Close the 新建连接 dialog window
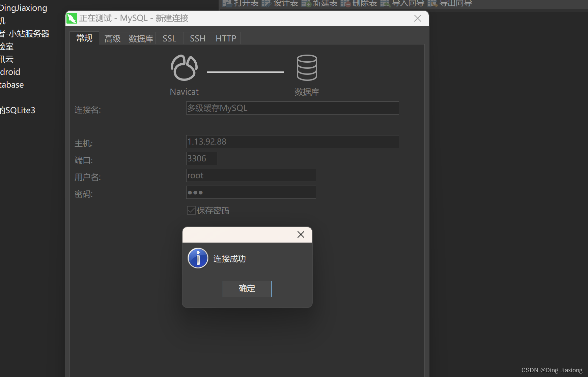Screen dimensions: 588x377 click(418, 18)
